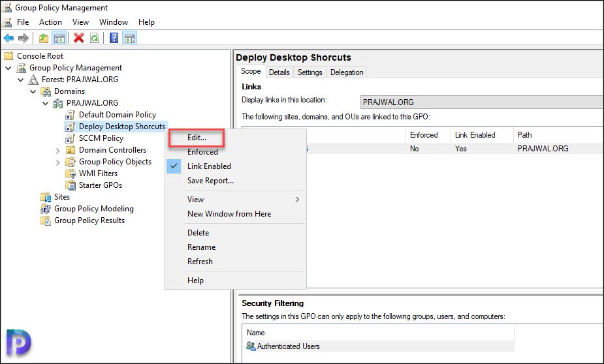The image size is (604, 364).
Task: Click the MMC icon left of File menu
Action: 7,22
